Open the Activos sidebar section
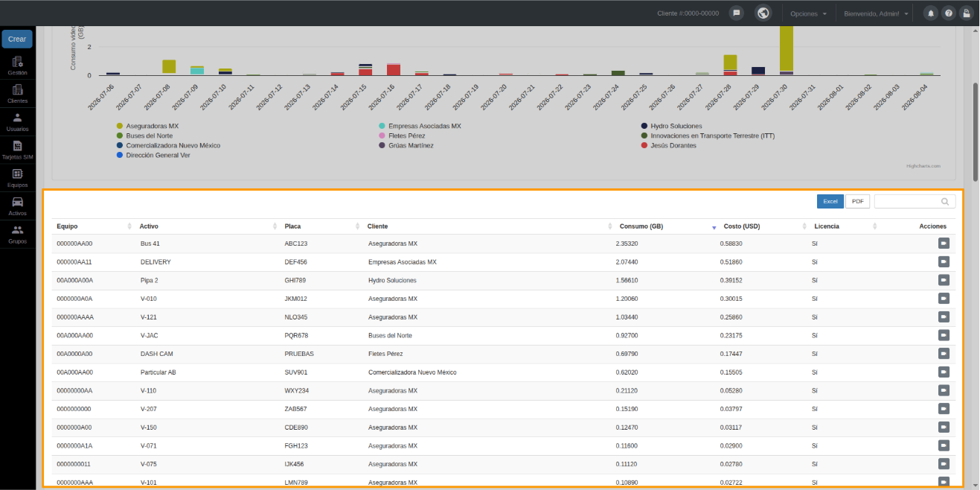This screenshot has height=490, width=980. pos(17,206)
